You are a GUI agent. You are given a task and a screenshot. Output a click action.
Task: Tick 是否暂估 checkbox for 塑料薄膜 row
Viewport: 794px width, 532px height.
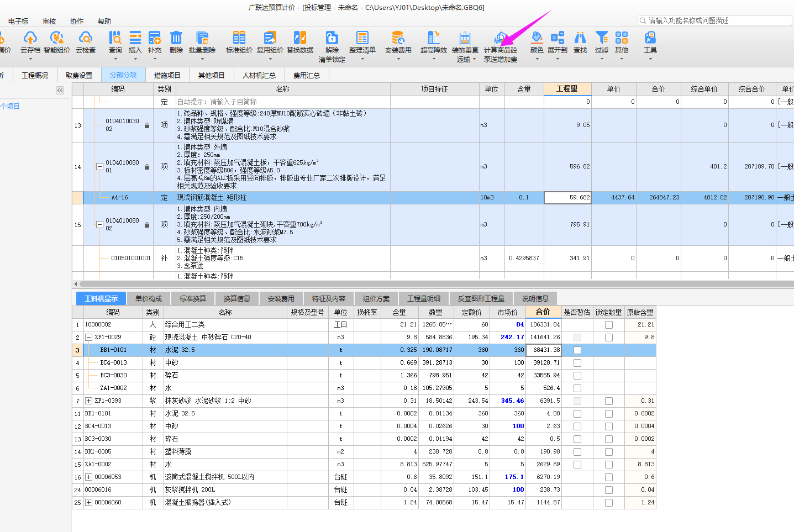577,452
